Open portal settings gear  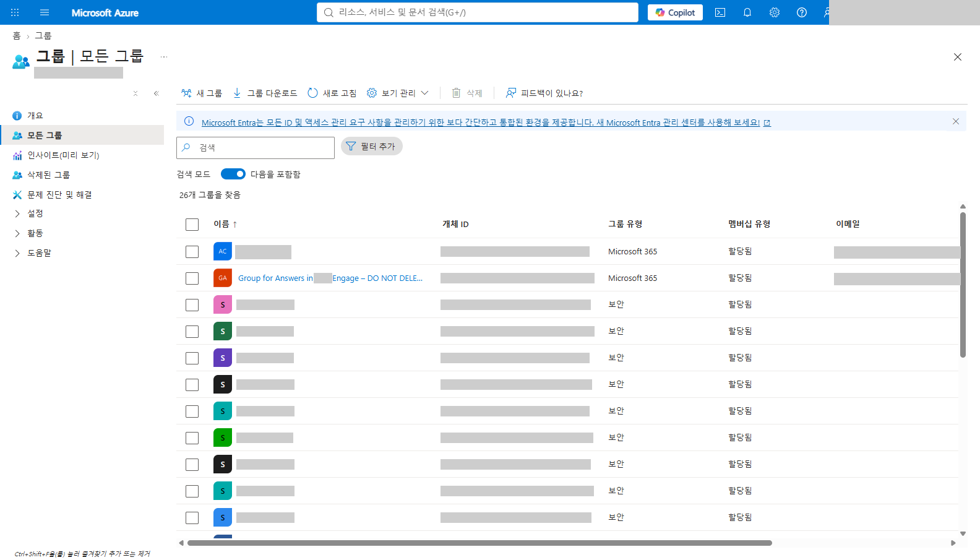(x=775, y=12)
